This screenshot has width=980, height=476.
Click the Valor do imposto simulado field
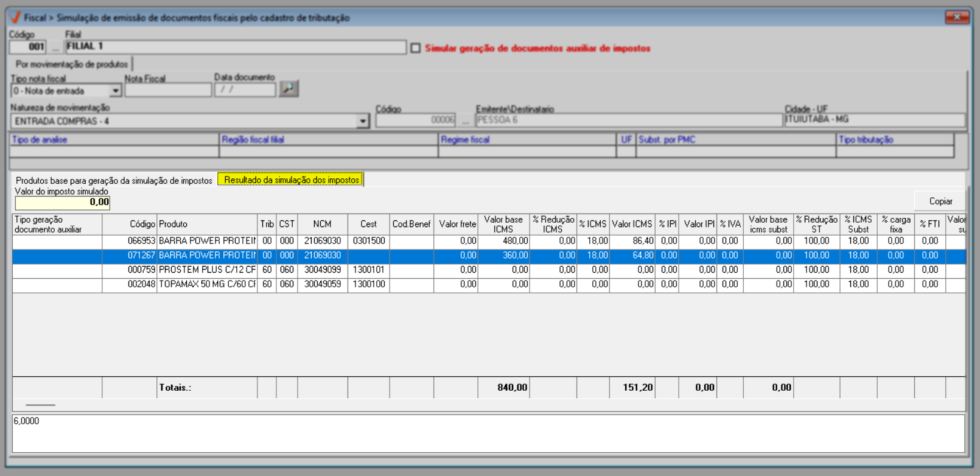(62, 202)
